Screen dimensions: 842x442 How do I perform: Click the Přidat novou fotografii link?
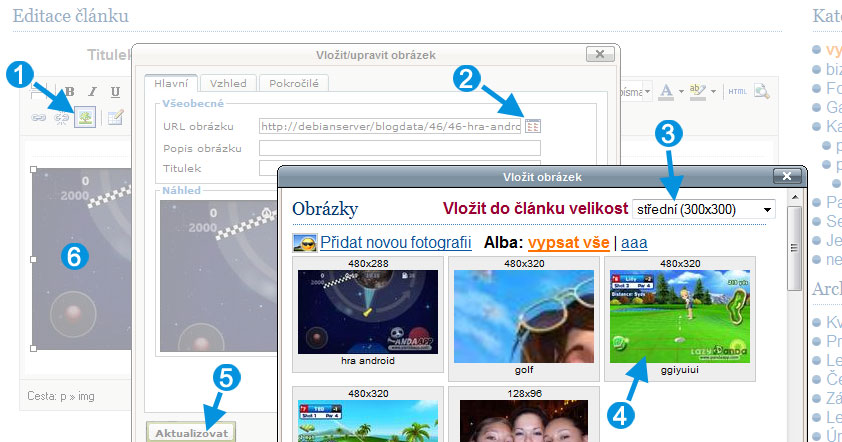point(396,243)
